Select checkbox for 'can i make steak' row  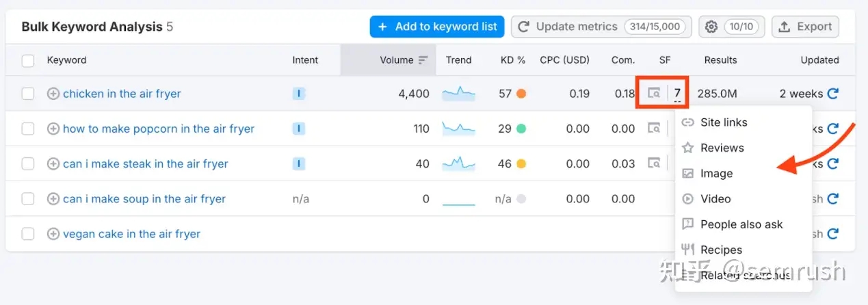28,164
